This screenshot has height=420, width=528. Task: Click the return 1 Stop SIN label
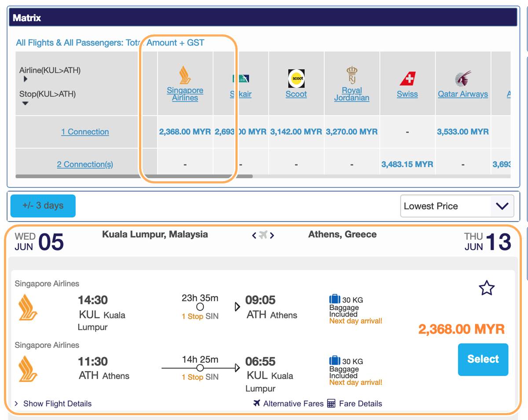click(x=200, y=377)
